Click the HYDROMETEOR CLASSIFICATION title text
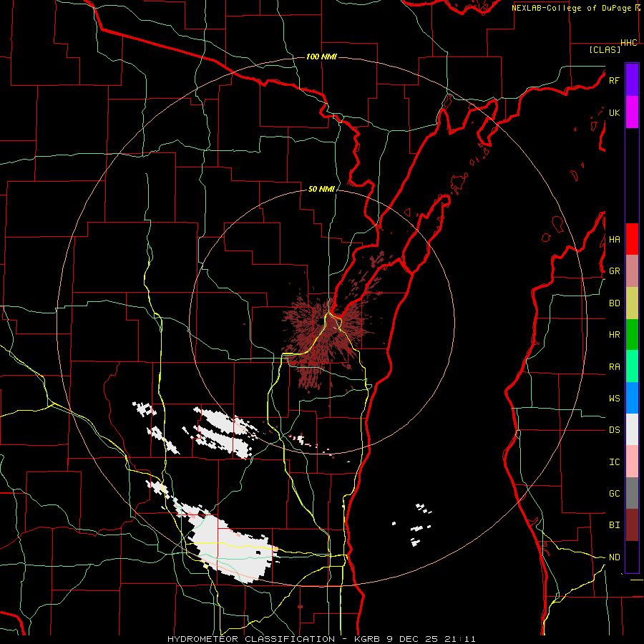 coord(251,639)
